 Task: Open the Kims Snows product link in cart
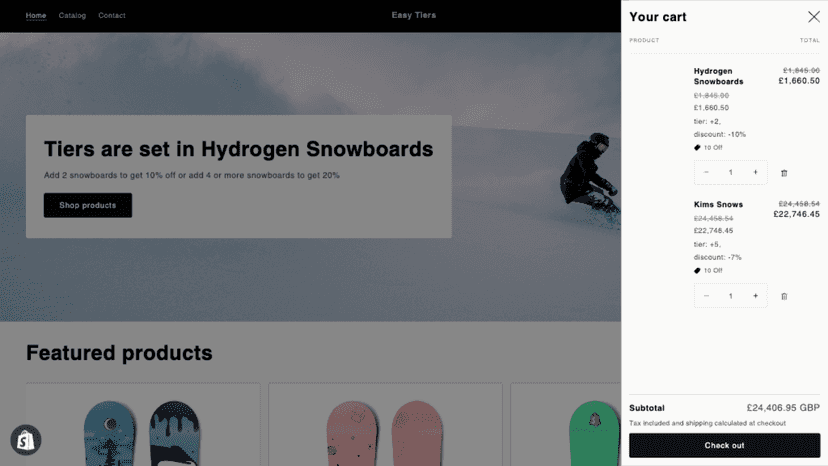click(718, 204)
